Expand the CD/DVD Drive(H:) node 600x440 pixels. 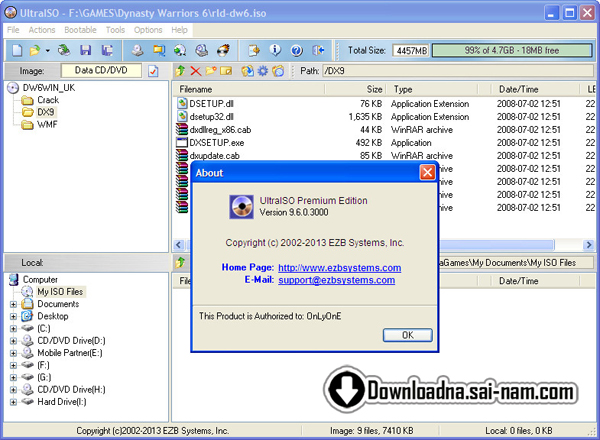tap(13, 390)
